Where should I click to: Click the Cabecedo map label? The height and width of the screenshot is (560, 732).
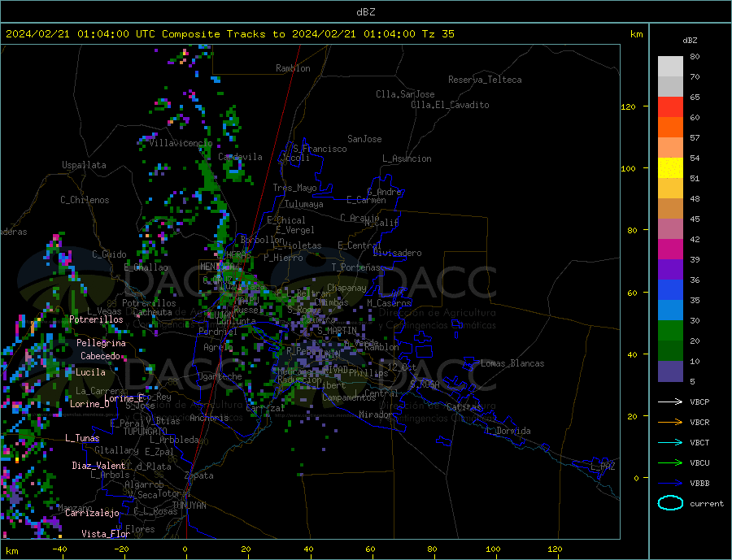tap(100, 356)
